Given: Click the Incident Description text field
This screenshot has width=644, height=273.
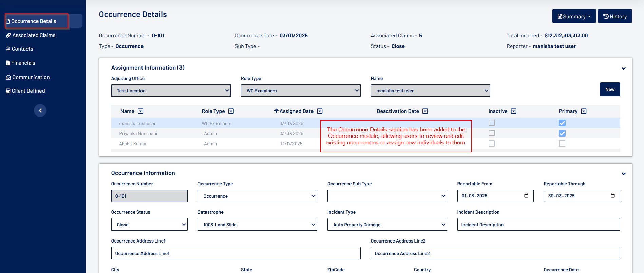Looking at the screenshot, I should [x=538, y=225].
